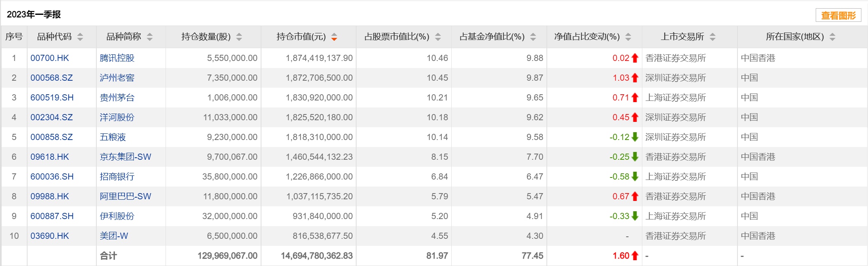Image resolution: width=868 pixels, height=266 pixels.
Task: Click sort arrows beside 品种简称
Action: coord(150,37)
